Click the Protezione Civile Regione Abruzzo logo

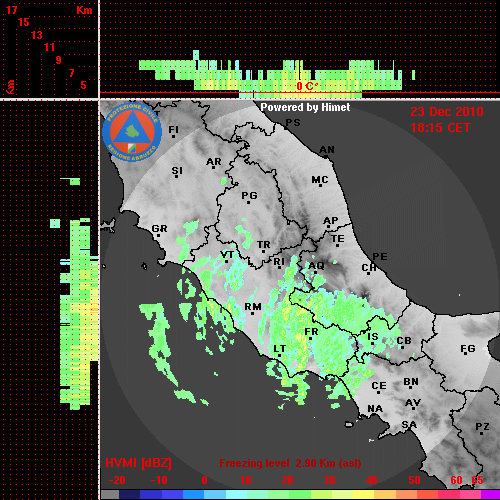pyautogui.click(x=132, y=132)
